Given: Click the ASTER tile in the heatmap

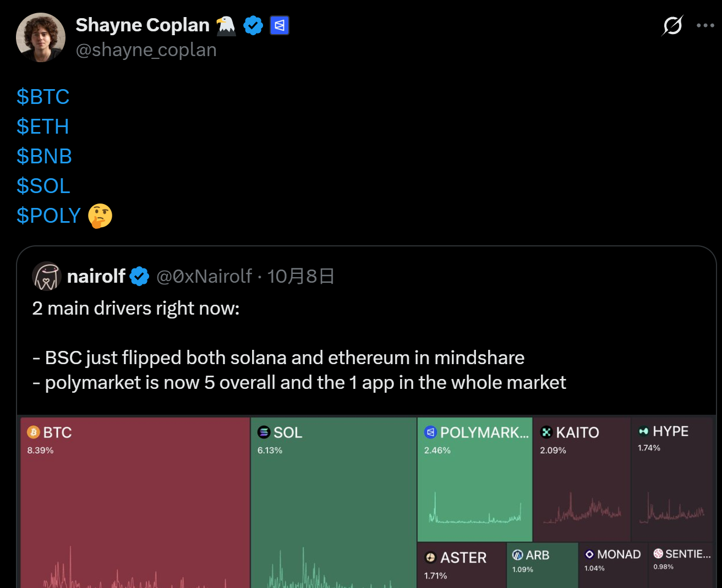Looking at the screenshot, I should pyautogui.click(x=461, y=565).
